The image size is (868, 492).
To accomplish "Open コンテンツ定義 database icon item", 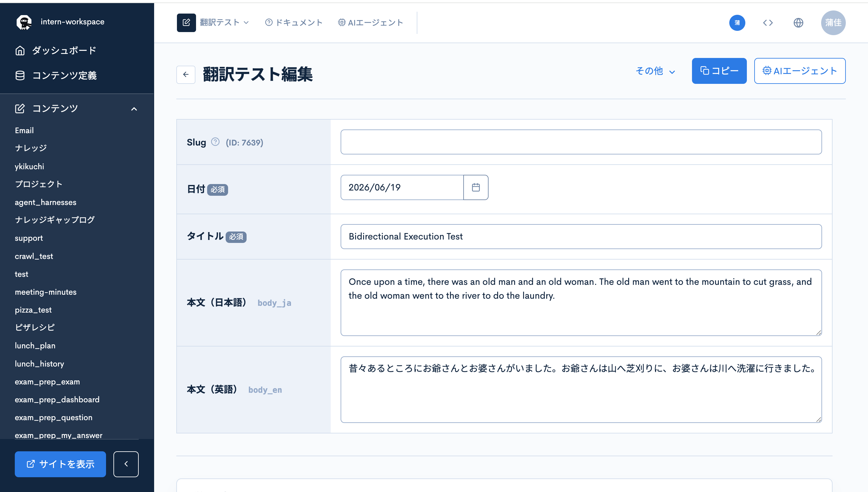I will pos(20,75).
